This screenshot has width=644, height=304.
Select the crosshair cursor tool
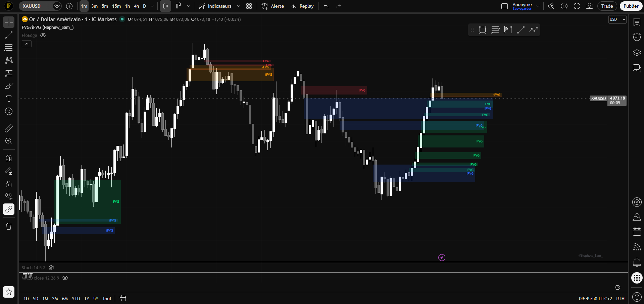coord(9,22)
